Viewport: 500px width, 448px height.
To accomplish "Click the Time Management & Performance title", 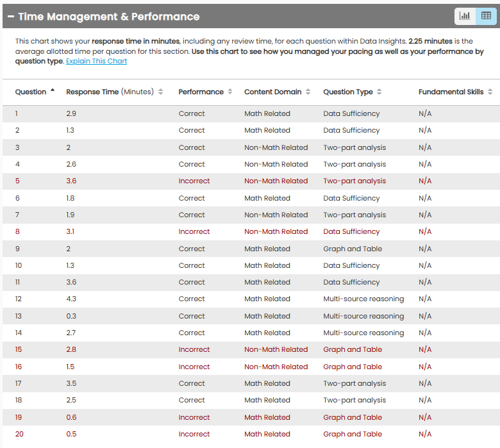I will click(x=108, y=17).
